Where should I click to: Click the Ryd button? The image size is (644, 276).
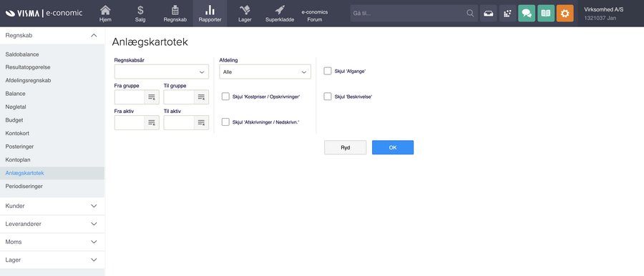point(345,147)
